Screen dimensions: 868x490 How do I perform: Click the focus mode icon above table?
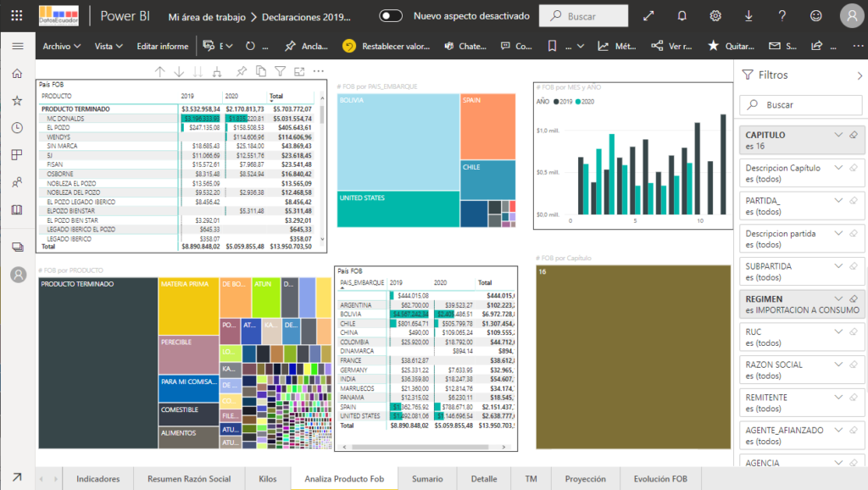tap(299, 71)
